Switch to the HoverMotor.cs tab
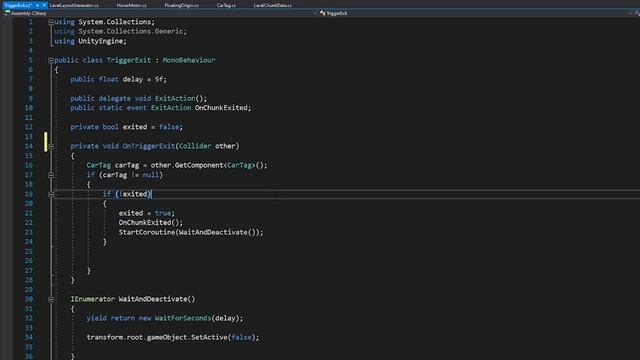Image resolution: width=640 pixels, height=360 pixels. click(x=131, y=5)
